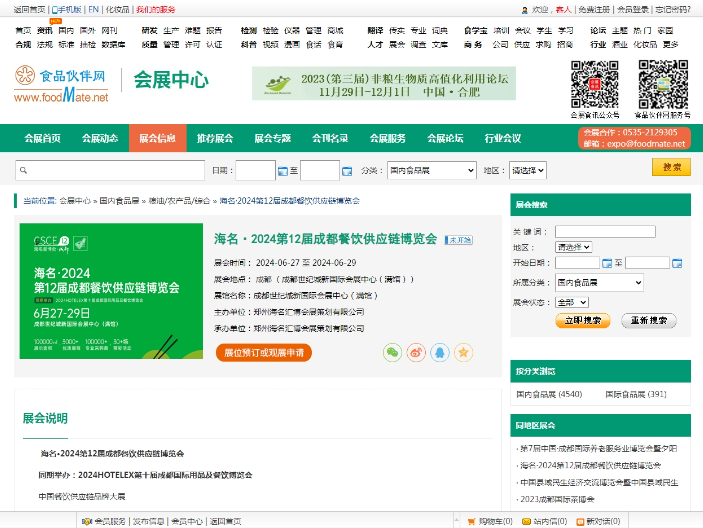Click 国际食品展 (391) category link
Image resolution: width=703 pixels, height=528 pixels.
pos(636,394)
